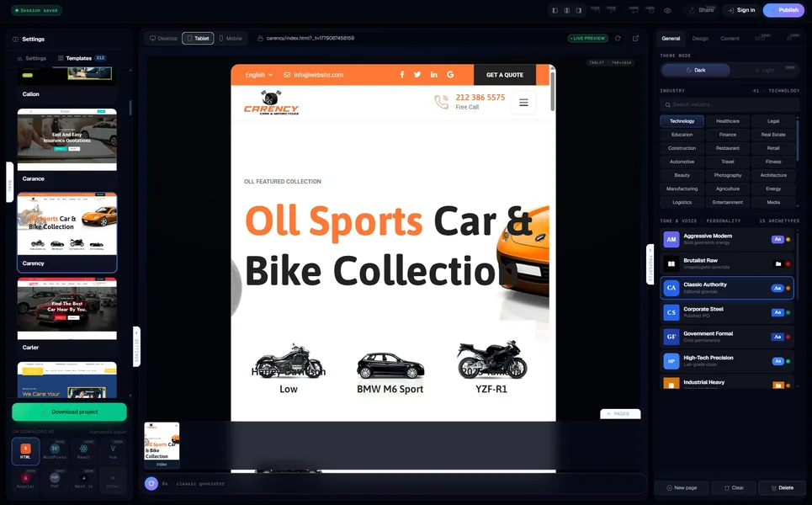Click the Google icon in preview header
Image resolution: width=812 pixels, height=505 pixels.
pyautogui.click(x=450, y=75)
